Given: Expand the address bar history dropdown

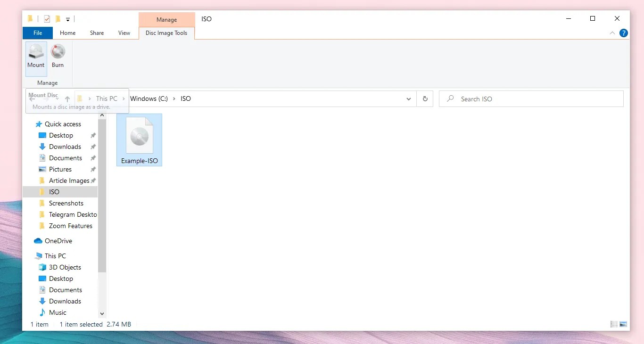Looking at the screenshot, I should coord(408,99).
